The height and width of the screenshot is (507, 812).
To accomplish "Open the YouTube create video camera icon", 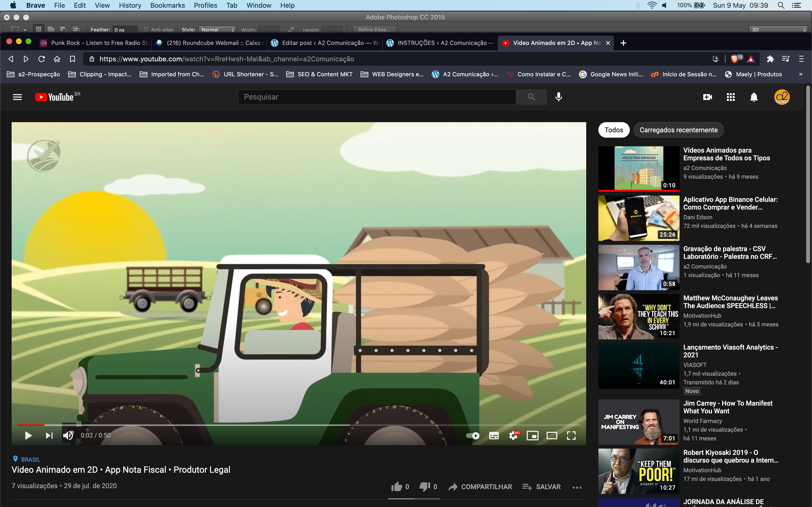I will pos(707,97).
